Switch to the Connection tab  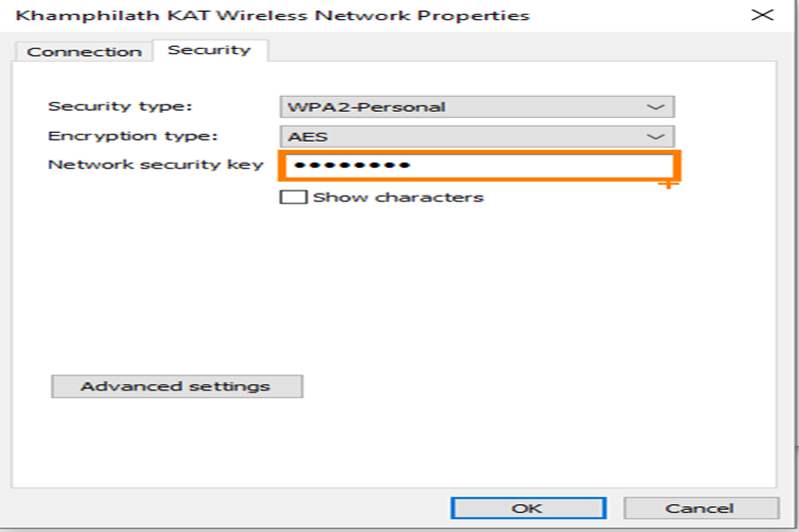click(84, 51)
